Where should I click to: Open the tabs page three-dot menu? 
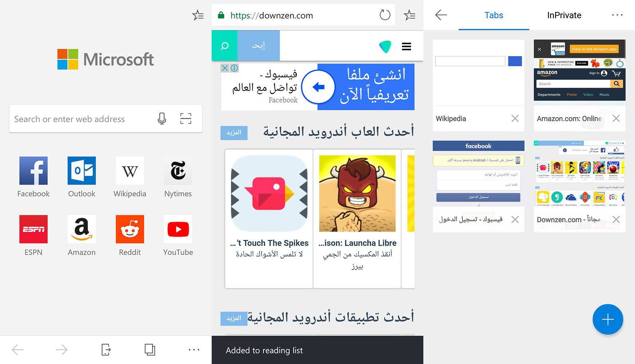click(x=617, y=15)
